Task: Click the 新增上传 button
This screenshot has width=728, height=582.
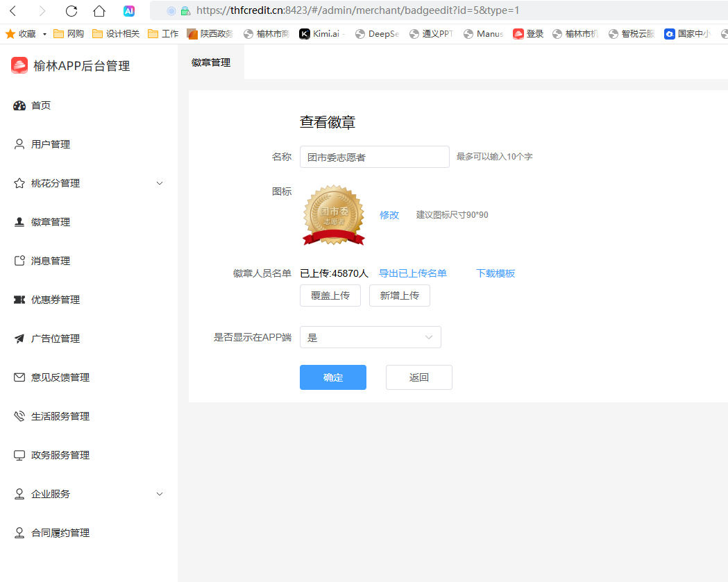Action: tap(400, 296)
